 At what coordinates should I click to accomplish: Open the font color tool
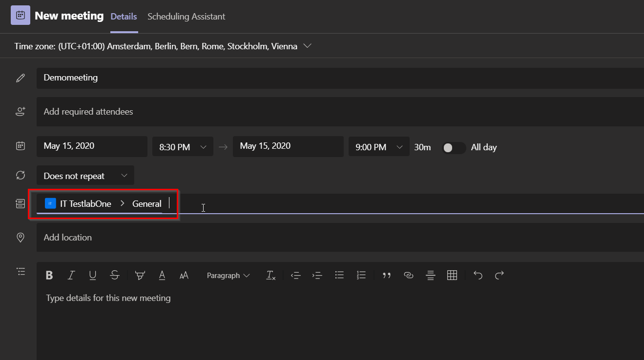(162, 276)
